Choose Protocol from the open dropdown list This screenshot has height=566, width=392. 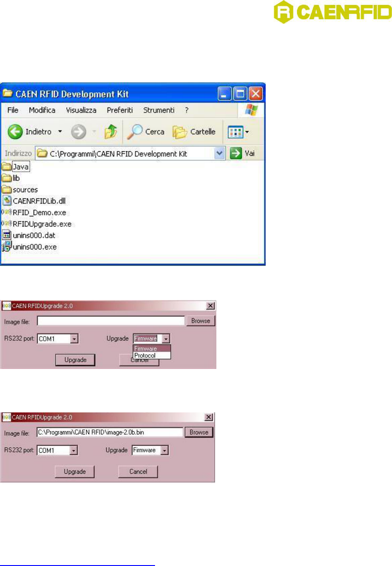pos(152,355)
